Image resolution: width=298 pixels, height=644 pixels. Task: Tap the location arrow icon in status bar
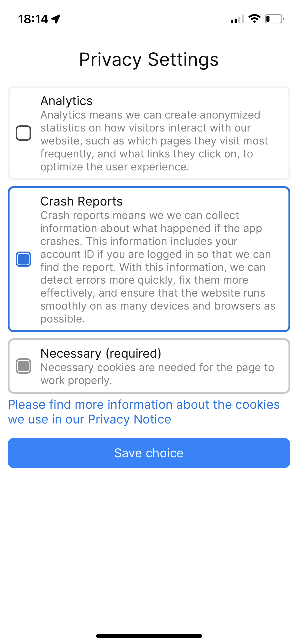(x=56, y=19)
